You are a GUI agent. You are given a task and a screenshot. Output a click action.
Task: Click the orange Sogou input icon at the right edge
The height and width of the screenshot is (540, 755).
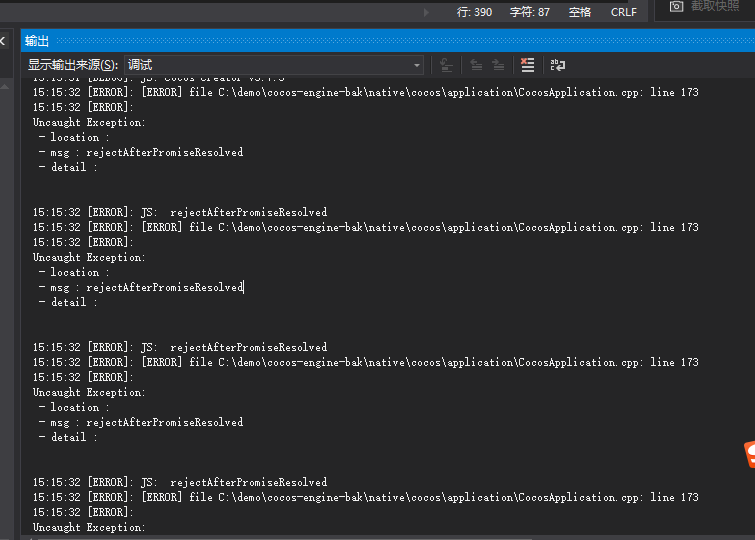[x=749, y=454]
